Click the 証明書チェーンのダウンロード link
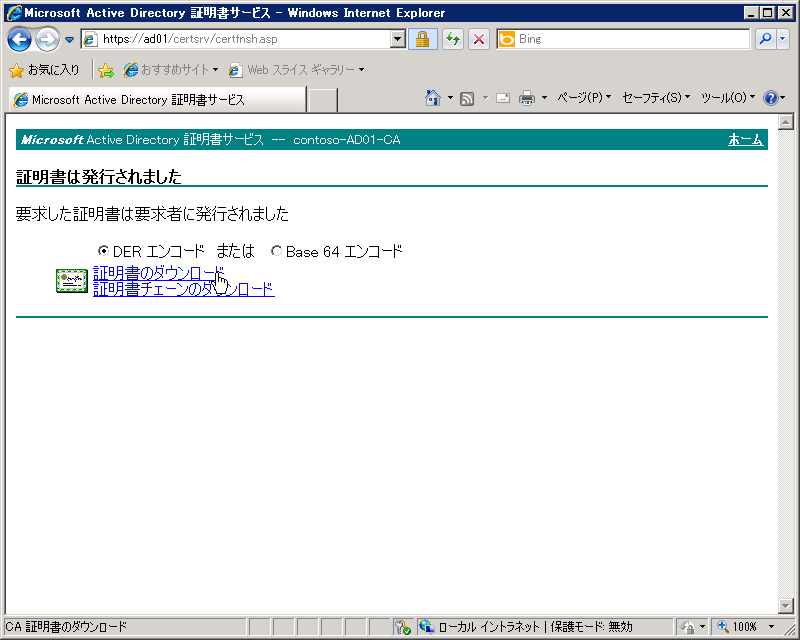Viewport: 800px width, 640px height. (x=184, y=289)
